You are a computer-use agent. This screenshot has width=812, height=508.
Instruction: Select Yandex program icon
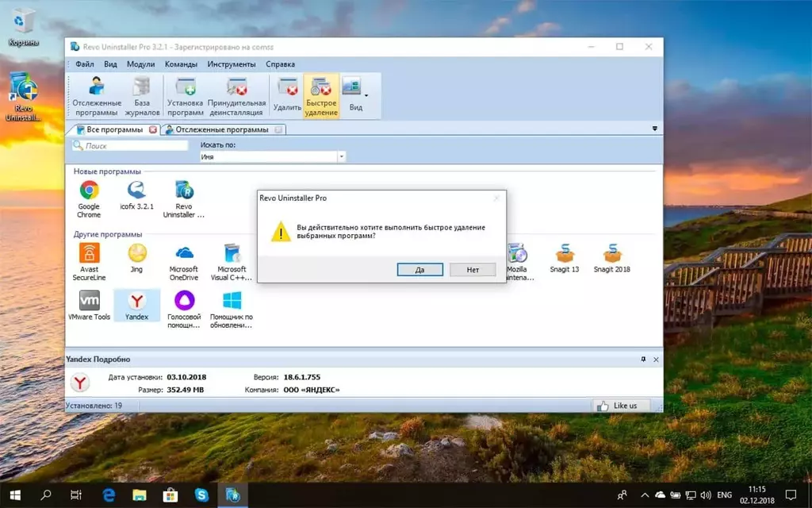[136, 306]
